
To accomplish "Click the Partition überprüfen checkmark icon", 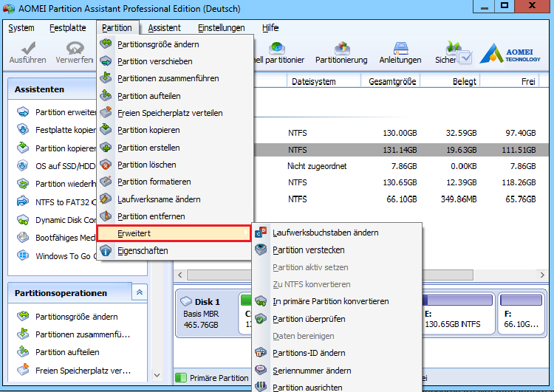I will [x=261, y=318].
